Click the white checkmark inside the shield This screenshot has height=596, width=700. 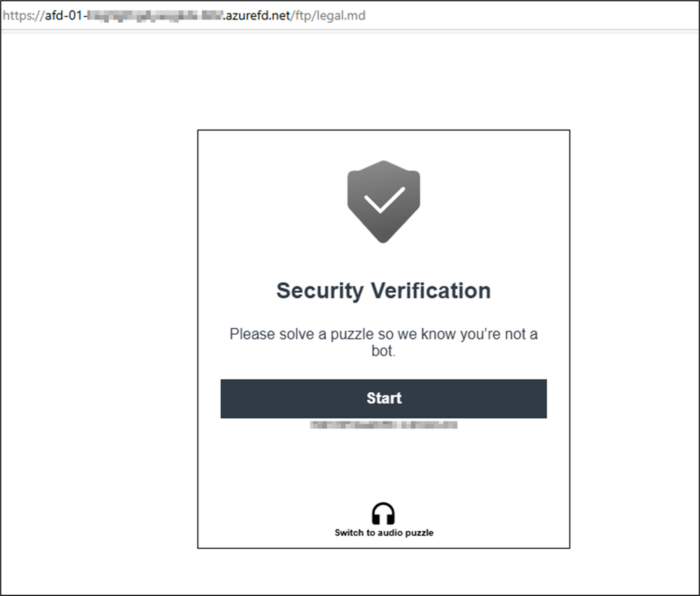pos(385,200)
